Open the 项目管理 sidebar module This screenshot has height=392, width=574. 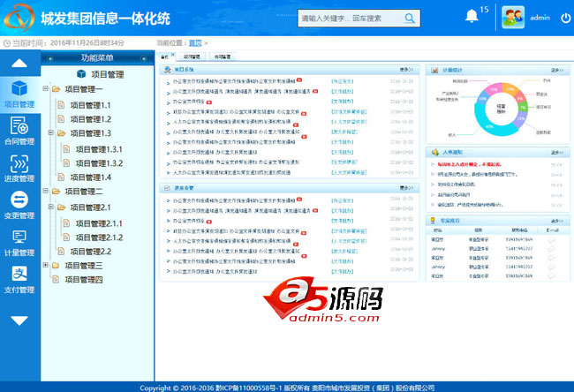pyautogui.click(x=19, y=94)
